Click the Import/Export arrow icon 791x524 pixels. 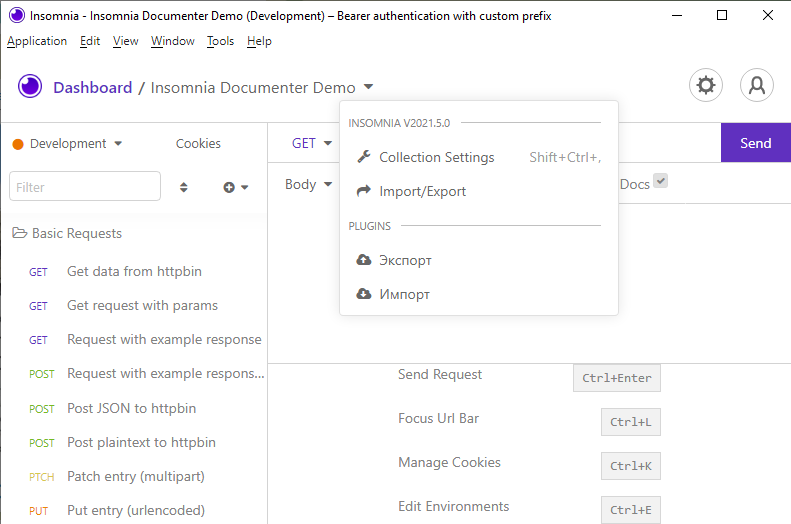(x=364, y=191)
